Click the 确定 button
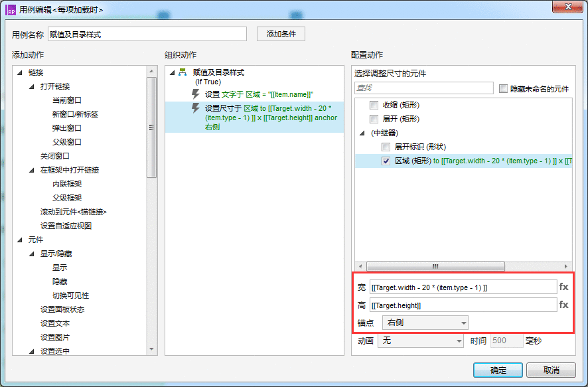Image resolution: width=588 pixels, height=387 pixels. pos(498,370)
